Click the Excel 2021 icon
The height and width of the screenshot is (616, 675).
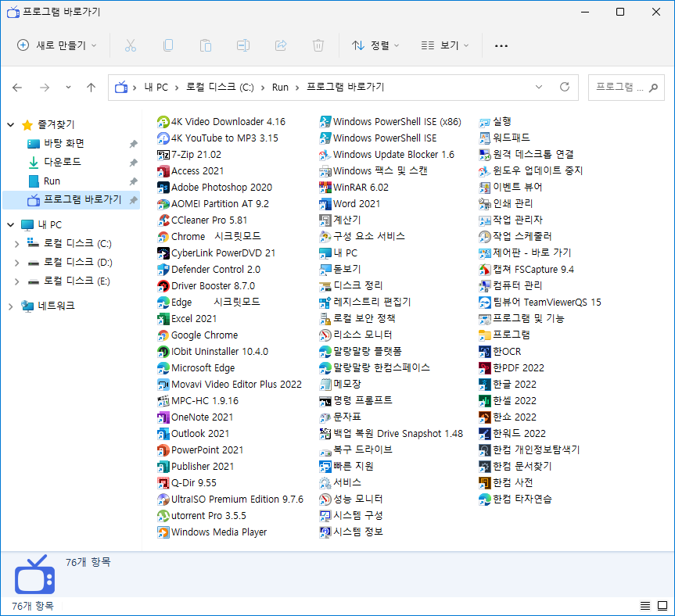click(163, 319)
